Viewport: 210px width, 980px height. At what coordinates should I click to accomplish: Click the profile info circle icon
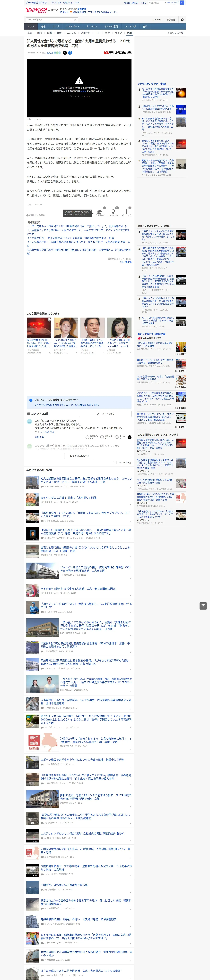[x=31, y=400]
